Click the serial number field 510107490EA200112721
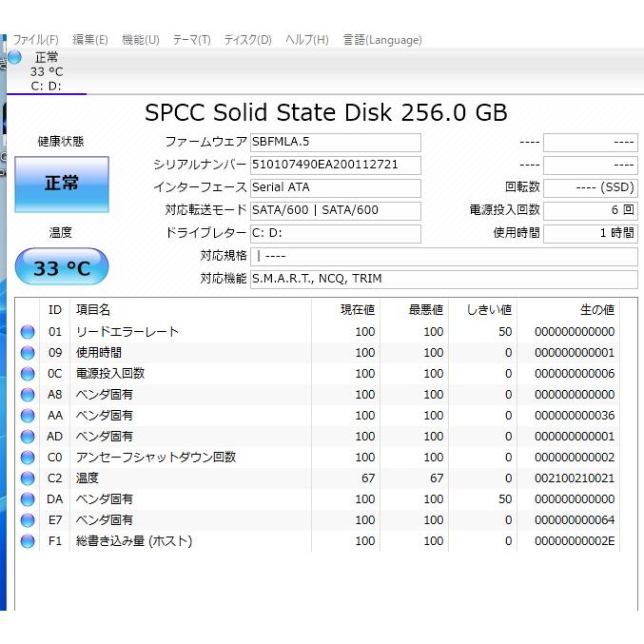 point(336,166)
